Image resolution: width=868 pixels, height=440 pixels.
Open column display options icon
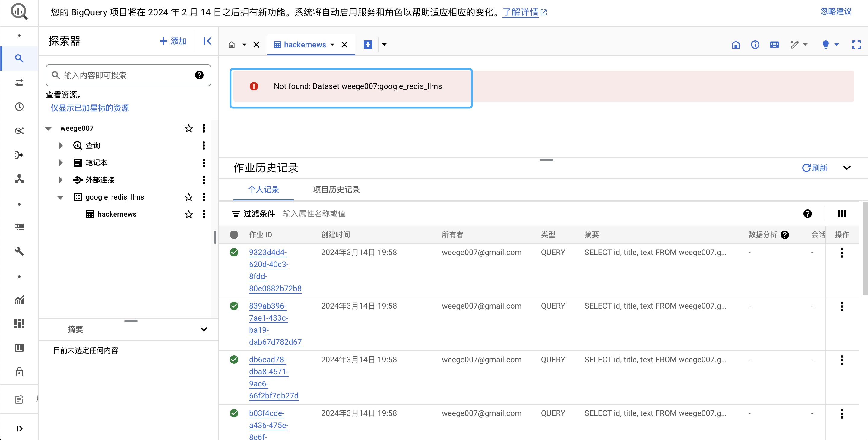(841, 213)
